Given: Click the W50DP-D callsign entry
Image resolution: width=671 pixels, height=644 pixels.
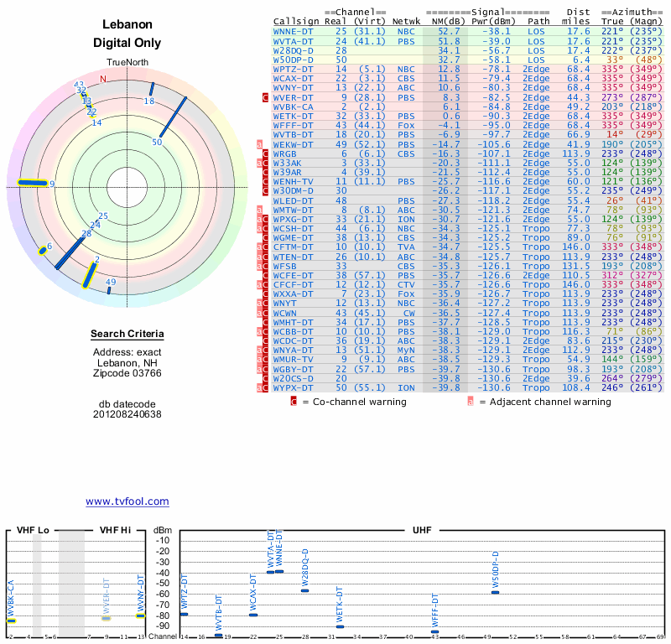Looking at the screenshot, I should 294,60.
